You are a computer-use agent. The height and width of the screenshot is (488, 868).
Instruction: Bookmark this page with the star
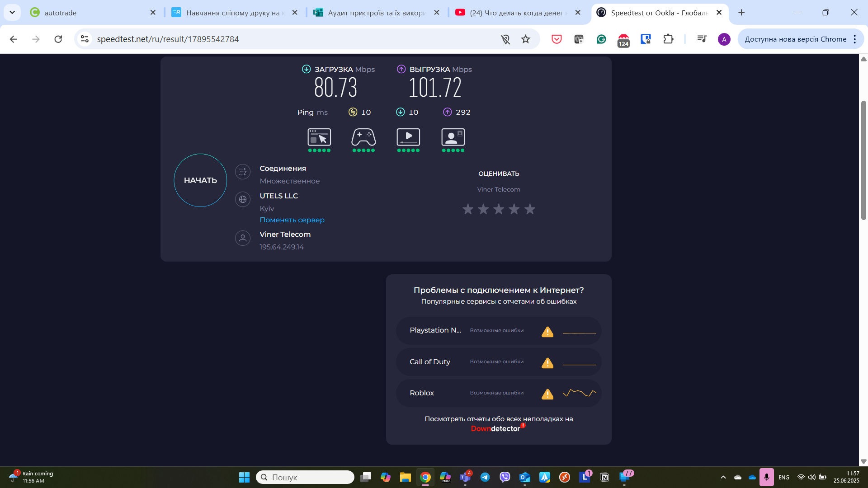[x=525, y=39]
